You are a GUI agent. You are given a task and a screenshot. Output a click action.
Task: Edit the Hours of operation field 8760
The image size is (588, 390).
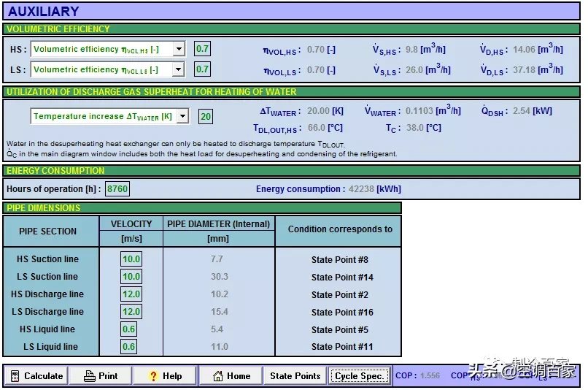117,188
